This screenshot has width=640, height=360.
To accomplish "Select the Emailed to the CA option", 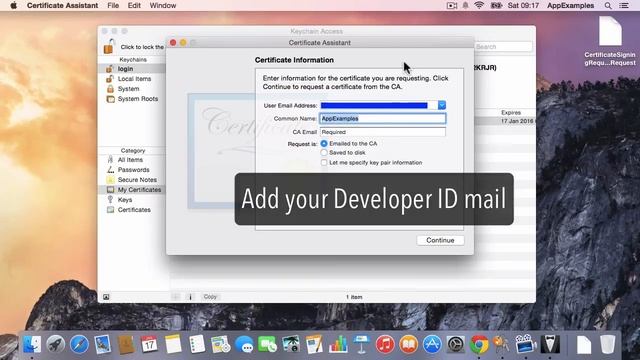I will pyautogui.click(x=324, y=144).
